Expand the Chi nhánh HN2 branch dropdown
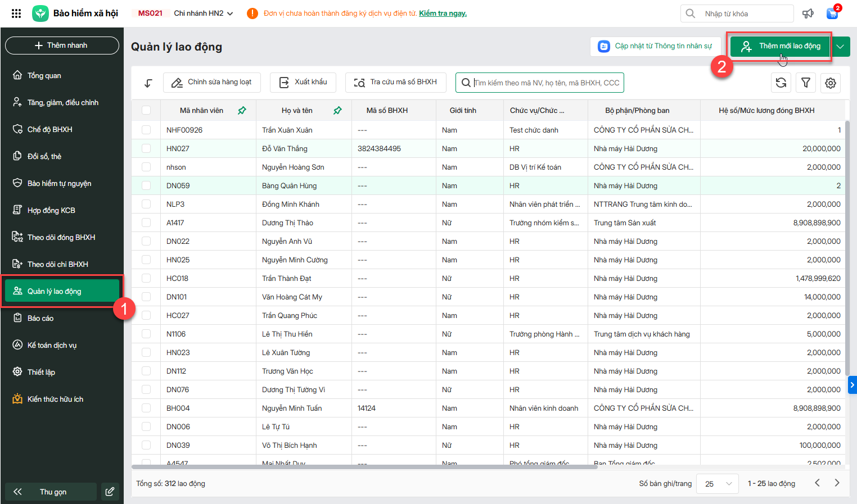Viewport: 857px width, 504px height. click(230, 13)
